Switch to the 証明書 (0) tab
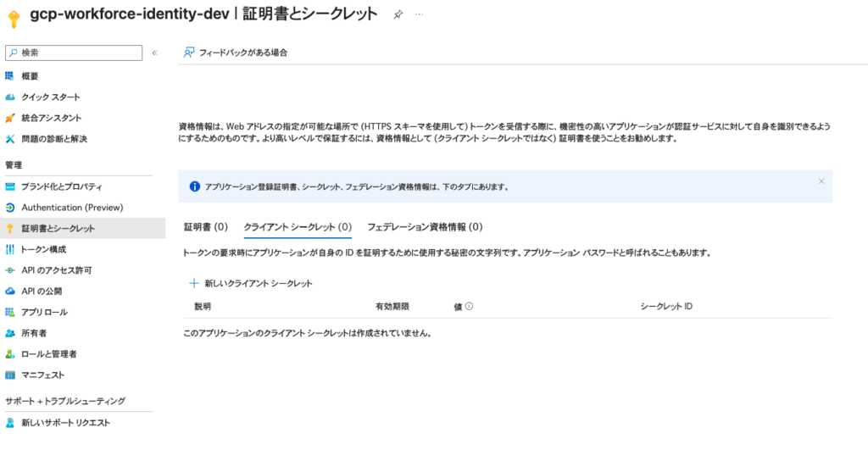 coord(206,227)
